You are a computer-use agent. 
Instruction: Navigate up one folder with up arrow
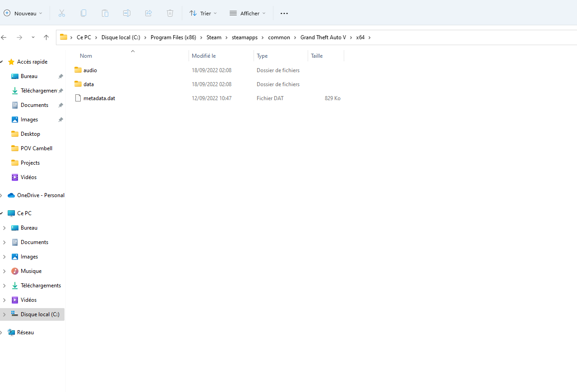[x=46, y=37]
